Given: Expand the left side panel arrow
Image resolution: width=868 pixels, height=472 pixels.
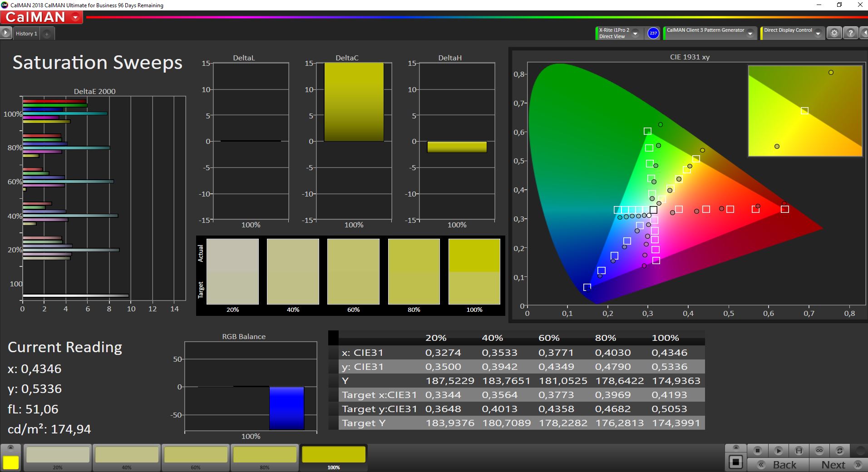Looking at the screenshot, I should (x=5, y=33).
